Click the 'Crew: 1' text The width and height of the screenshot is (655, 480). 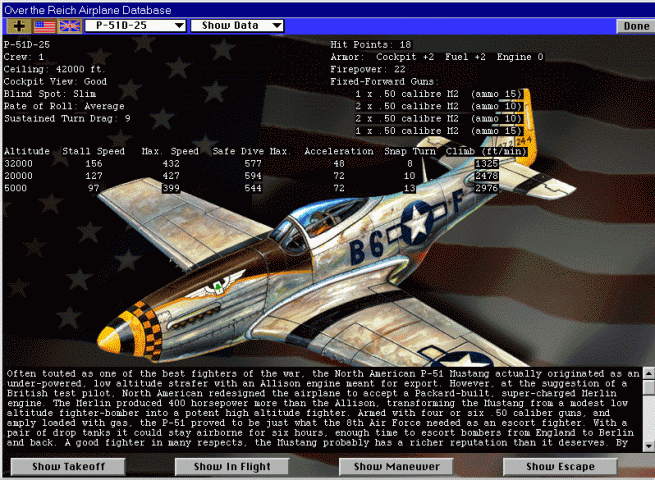pos(24,57)
